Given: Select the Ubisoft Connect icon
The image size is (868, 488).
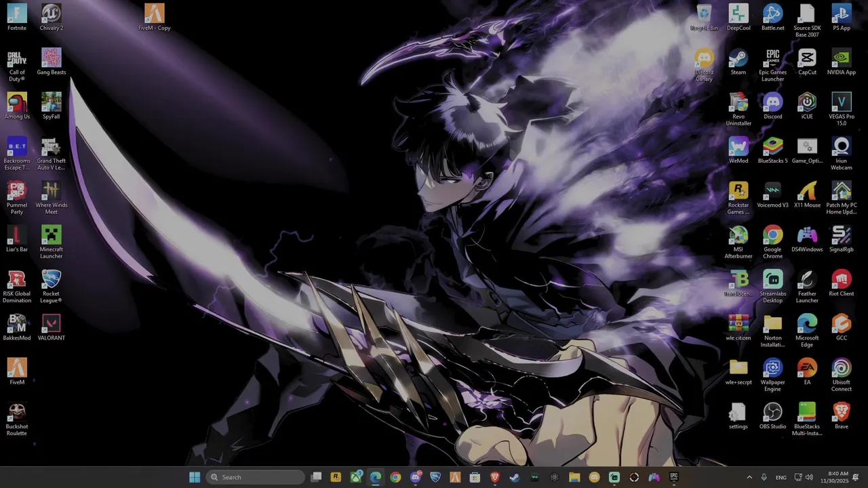Looking at the screenshot, I should click(842, 375).
